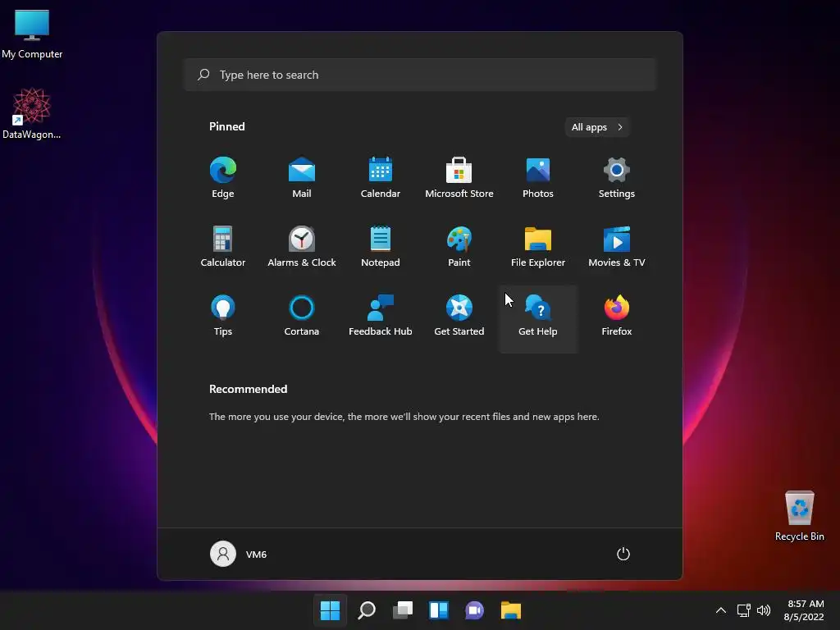This screenshot has height=630, width=840.
Task: Launch Movies & TV
Action: point(617,246)
